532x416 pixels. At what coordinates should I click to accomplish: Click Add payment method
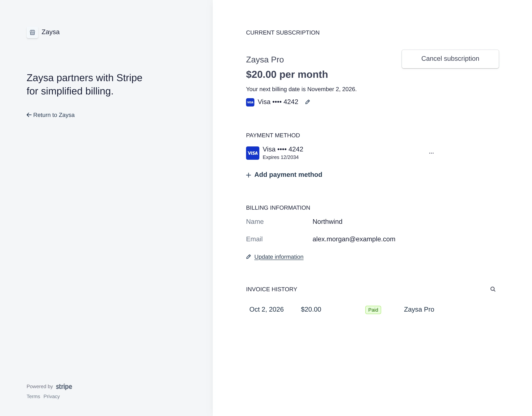(x=288, y=175)
